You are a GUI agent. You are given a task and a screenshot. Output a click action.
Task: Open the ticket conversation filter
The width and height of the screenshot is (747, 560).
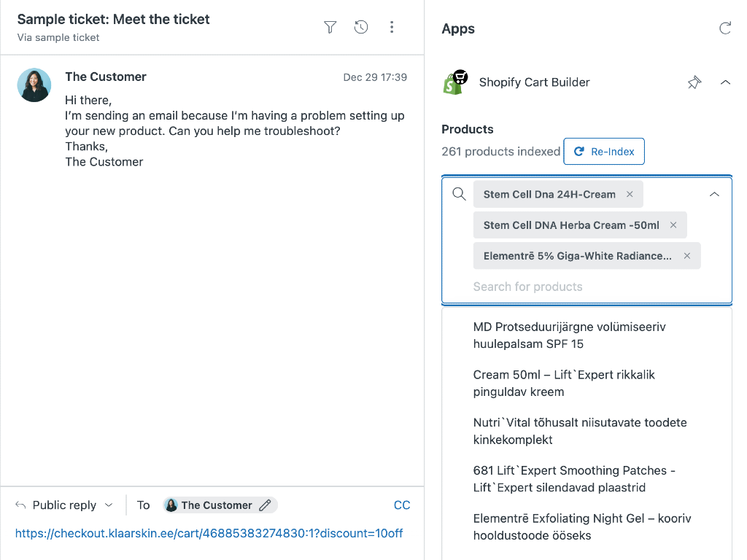pos(330,28)
